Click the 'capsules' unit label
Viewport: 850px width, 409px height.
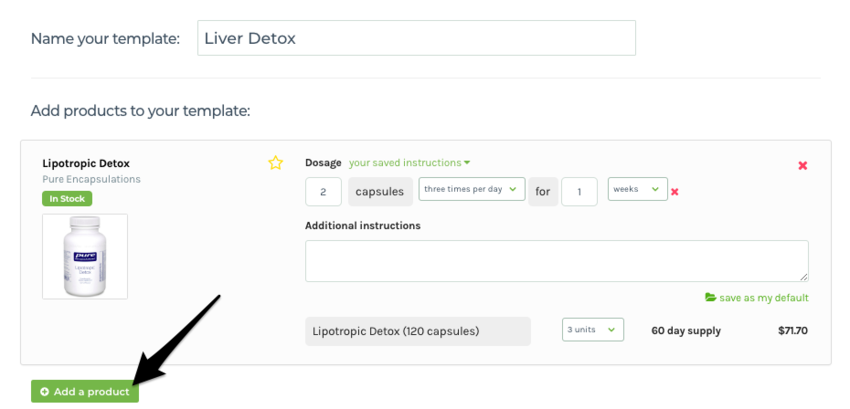(380, 191)
